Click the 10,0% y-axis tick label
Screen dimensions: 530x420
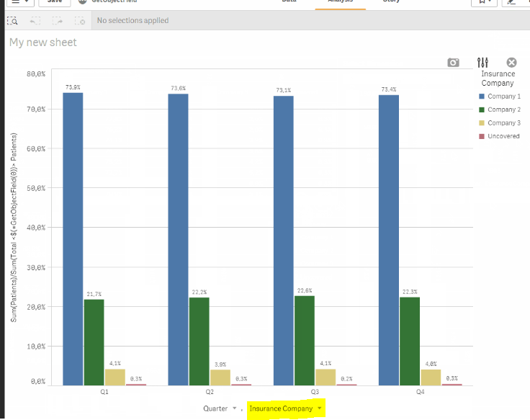36,347
